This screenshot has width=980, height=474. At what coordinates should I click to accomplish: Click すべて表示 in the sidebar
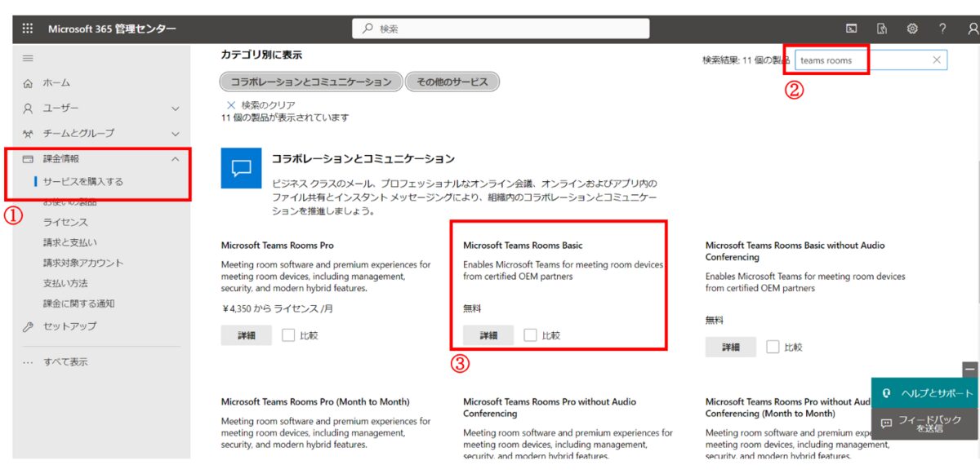coord(65,362)
